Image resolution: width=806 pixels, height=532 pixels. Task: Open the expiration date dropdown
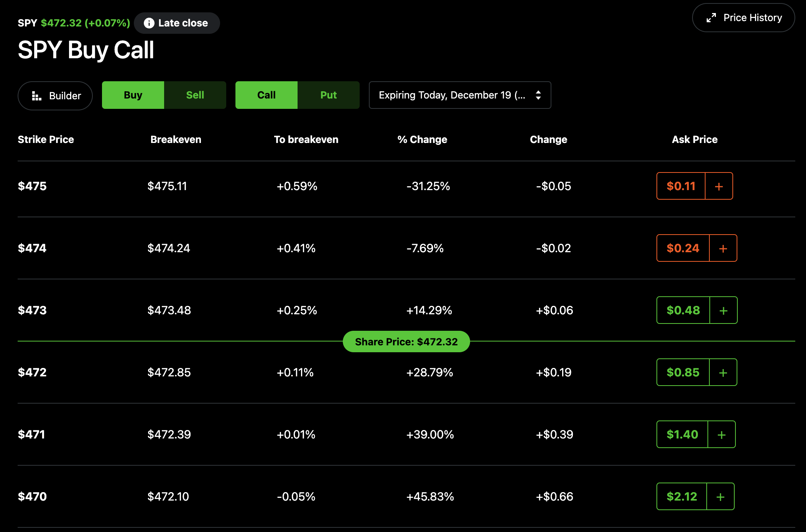point(460,95)
